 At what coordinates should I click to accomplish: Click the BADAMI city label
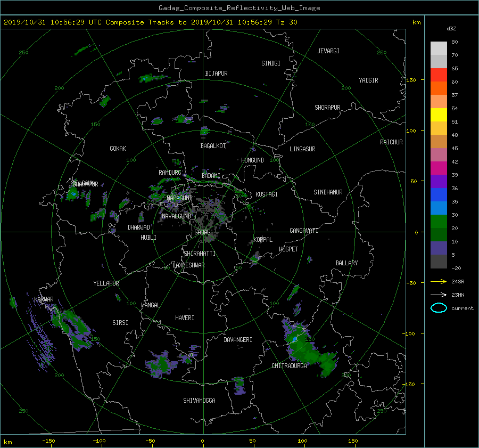[x=211, y=176]
